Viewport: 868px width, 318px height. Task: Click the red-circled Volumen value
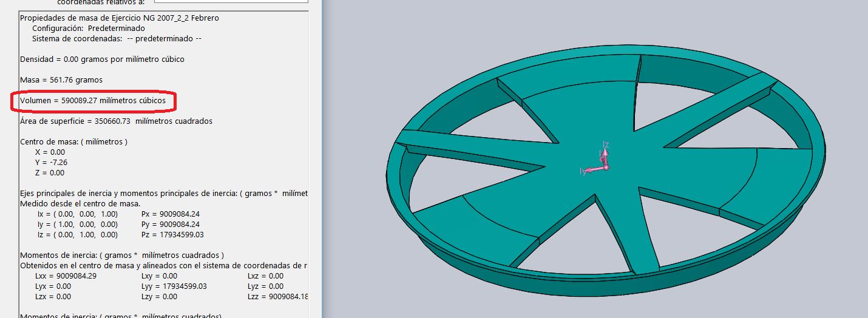(x=93, y=101)
